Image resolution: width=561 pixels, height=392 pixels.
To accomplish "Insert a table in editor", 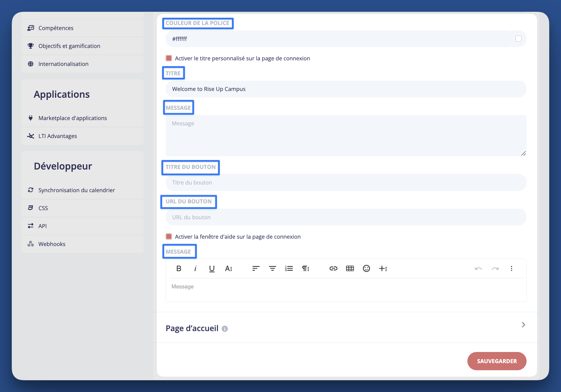I will click(350, 268).
